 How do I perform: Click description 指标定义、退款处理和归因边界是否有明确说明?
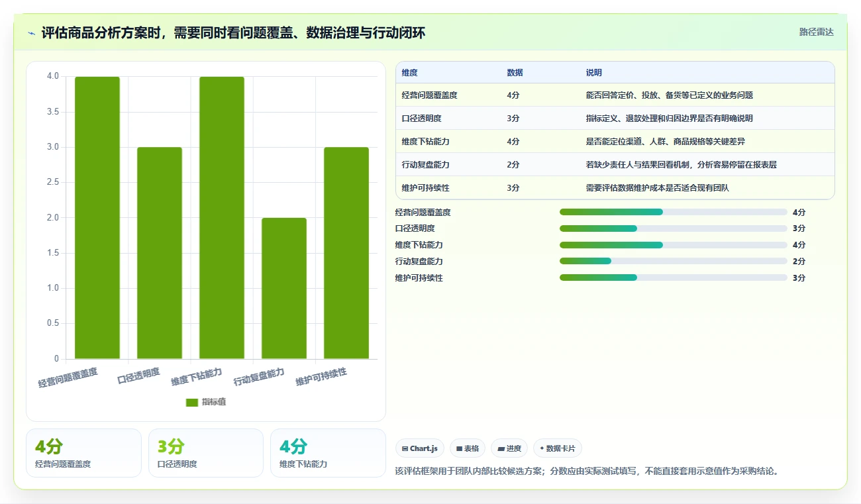tap(669, 119)
